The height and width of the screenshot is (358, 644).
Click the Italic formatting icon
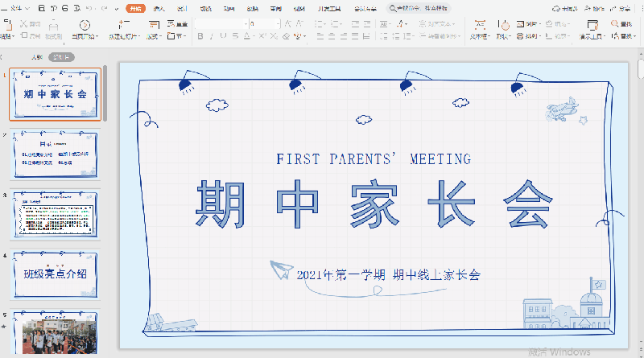click(212, 37)
